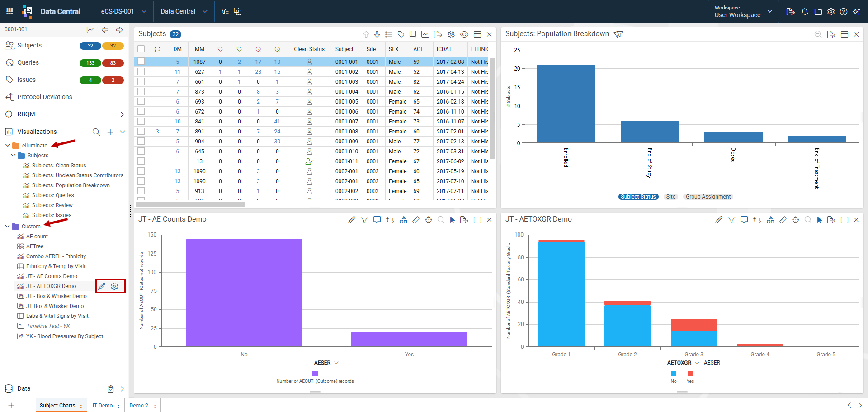Expand the RBQM section chevron
Viewport: 868px width, 412px height.
(122, 114)
